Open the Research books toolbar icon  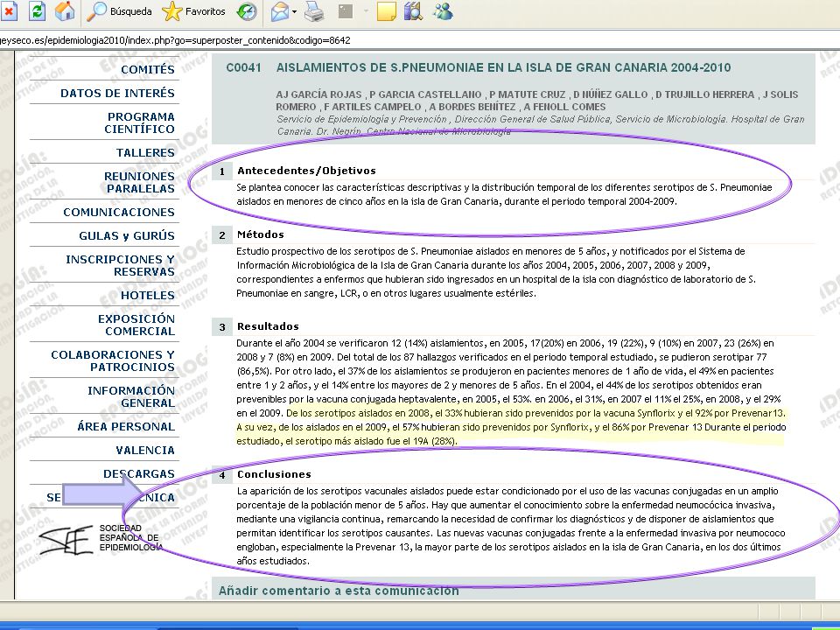(x=413, y=11)
